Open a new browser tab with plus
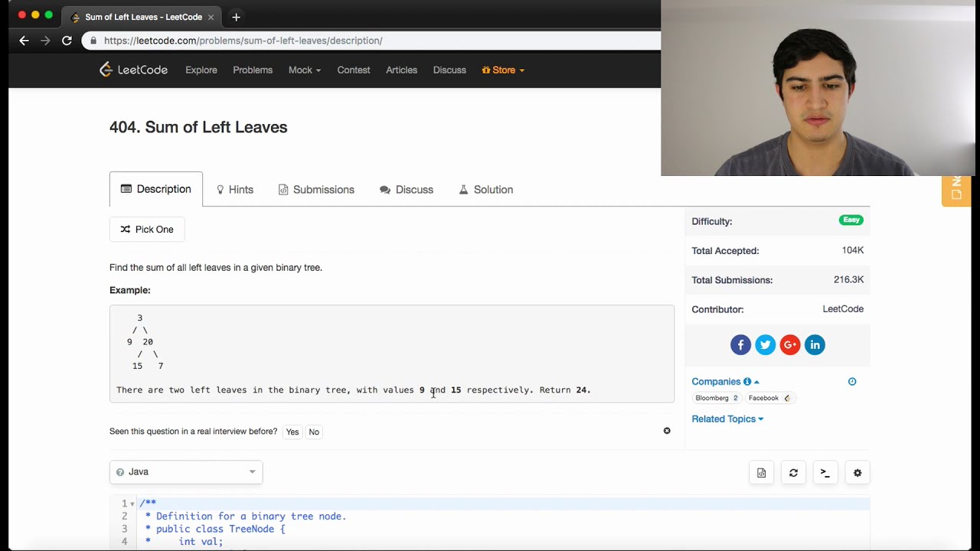980x551 pixels. 236,17
